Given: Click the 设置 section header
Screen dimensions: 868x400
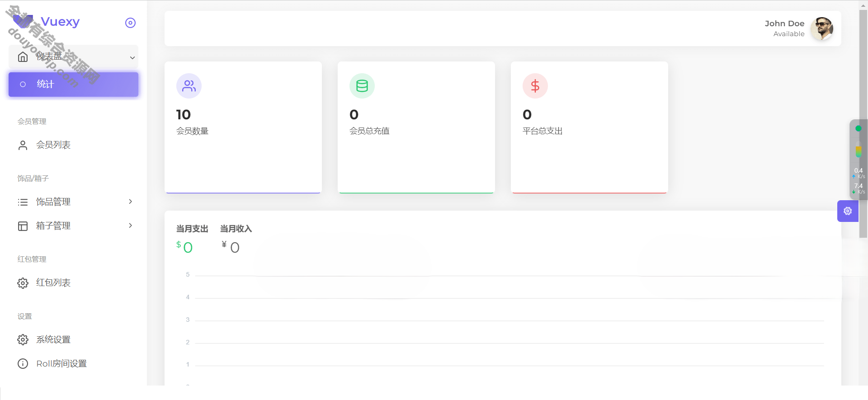Looking at the screenshot, I should pos(25,316).
